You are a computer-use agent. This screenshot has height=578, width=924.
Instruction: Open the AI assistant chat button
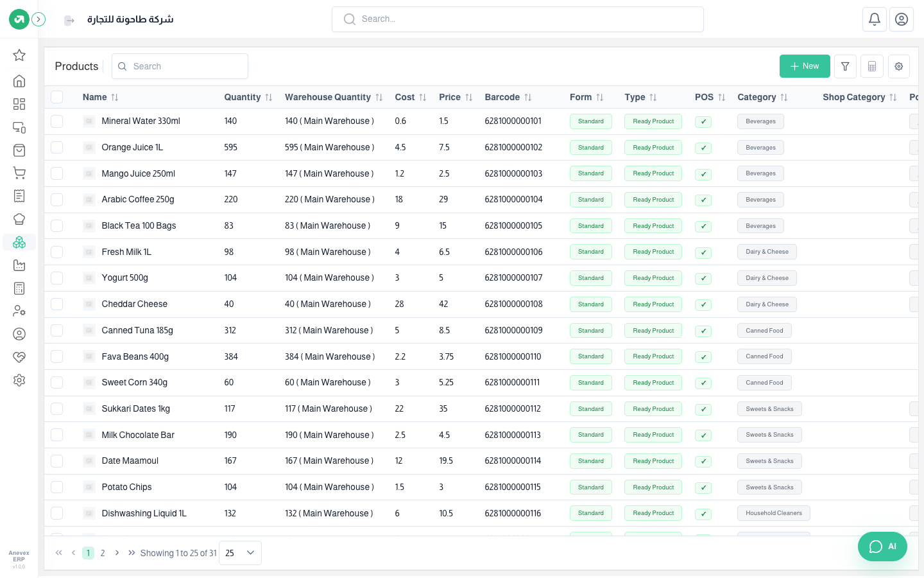coord(882,547)
